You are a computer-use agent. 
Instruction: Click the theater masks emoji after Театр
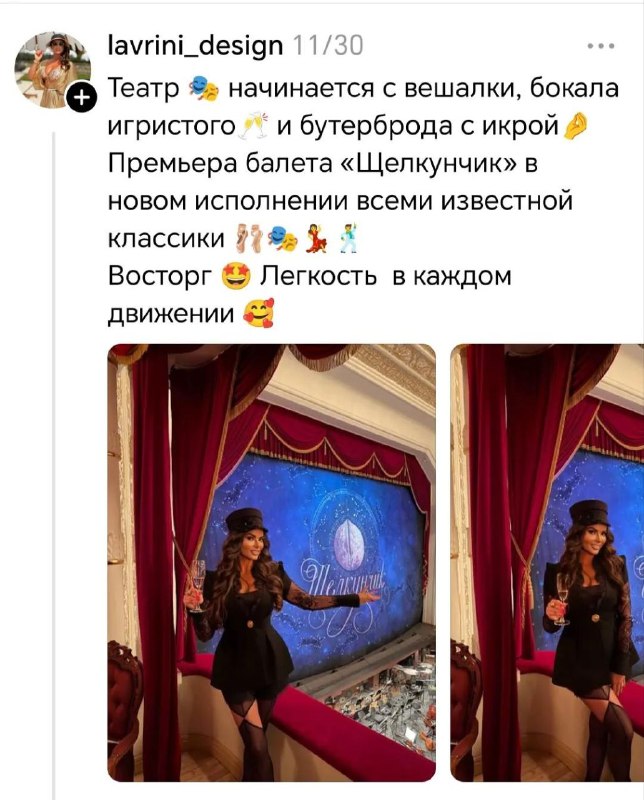pos(204,88)
